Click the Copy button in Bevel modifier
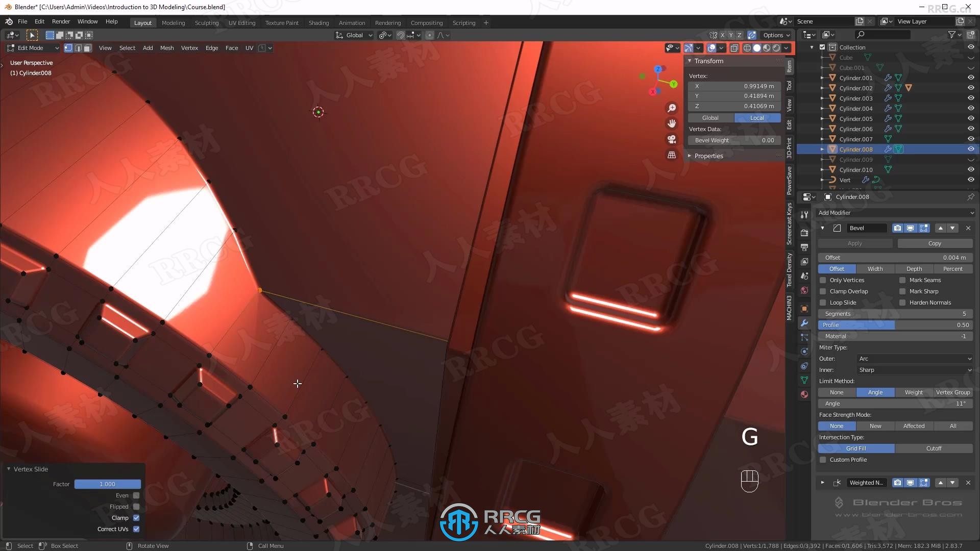 point(934,243)
